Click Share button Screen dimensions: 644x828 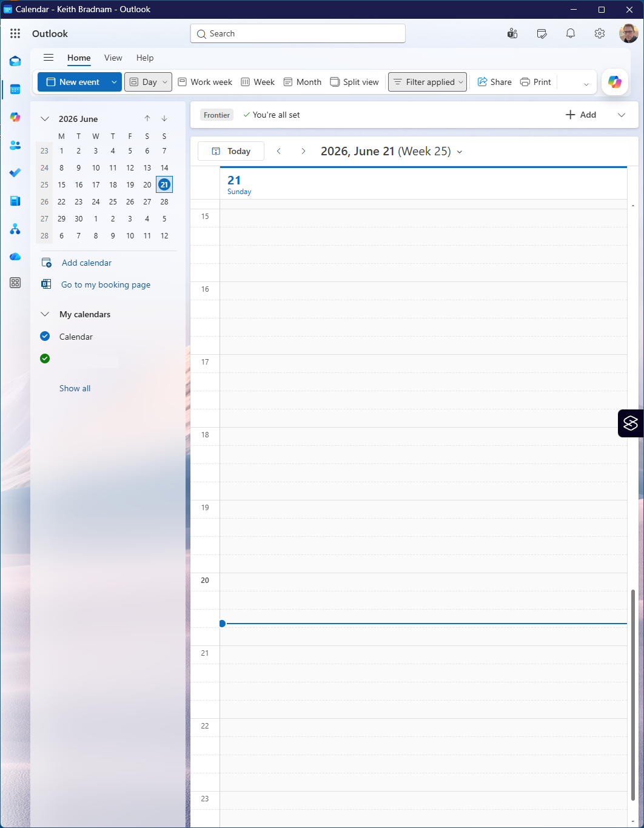tap(495, 82)
